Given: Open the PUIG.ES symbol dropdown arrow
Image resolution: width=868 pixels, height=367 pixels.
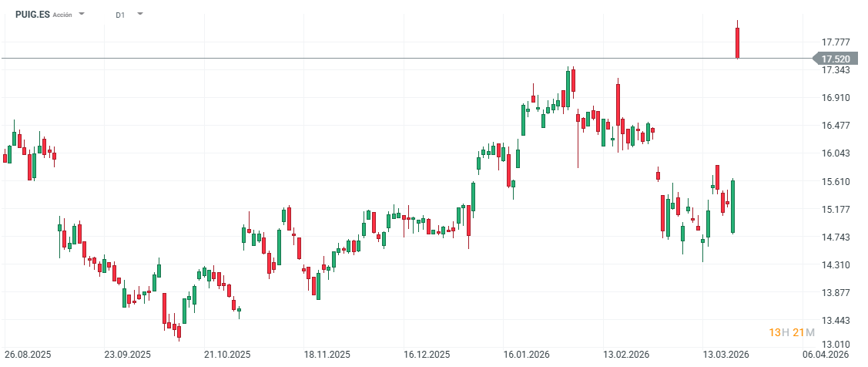Looking at the screenshot, I should pos(82,15).
